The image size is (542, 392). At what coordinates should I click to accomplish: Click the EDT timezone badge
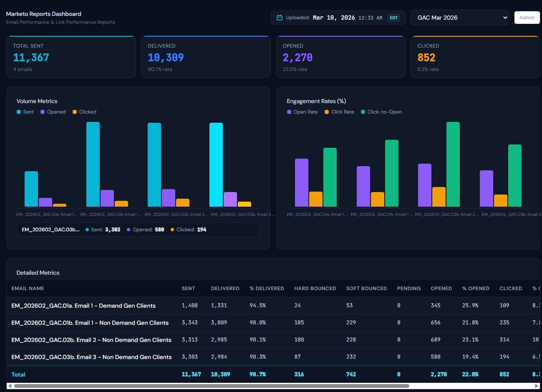pos(393,18)
